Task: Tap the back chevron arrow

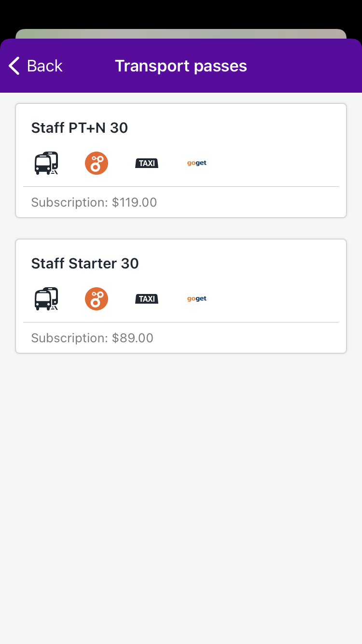Action: [14, 66]
